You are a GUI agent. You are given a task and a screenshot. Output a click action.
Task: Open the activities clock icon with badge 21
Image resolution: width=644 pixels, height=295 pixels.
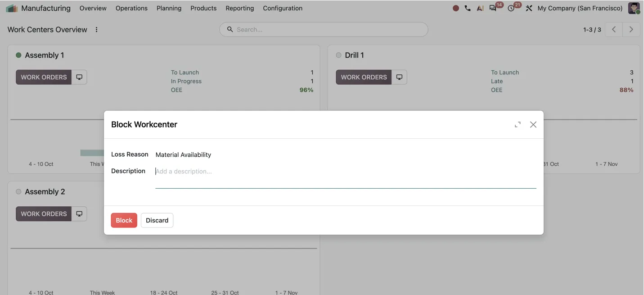pos(511,8)
